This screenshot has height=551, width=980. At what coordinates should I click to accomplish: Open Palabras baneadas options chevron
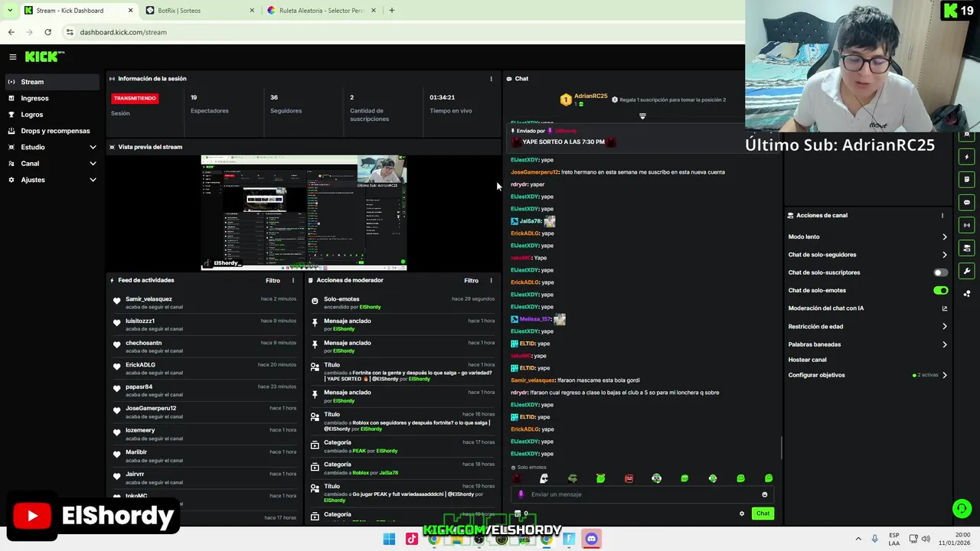coord(944,344)
